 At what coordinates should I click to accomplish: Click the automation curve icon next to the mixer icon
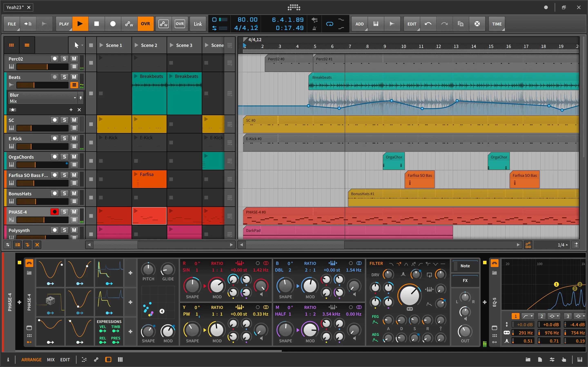(392, 24)
